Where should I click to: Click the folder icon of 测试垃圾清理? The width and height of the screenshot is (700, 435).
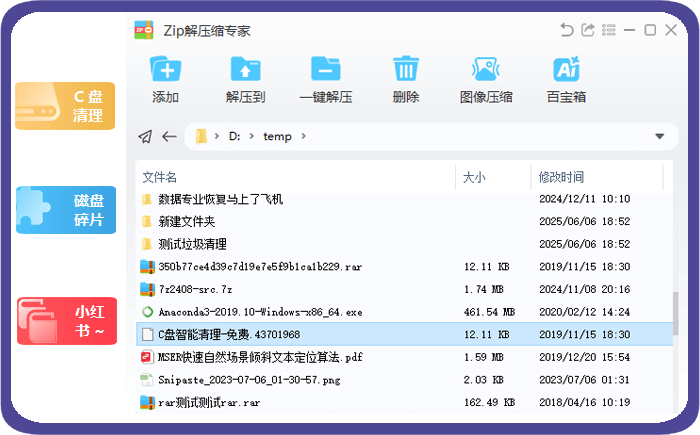click(147, 244)
